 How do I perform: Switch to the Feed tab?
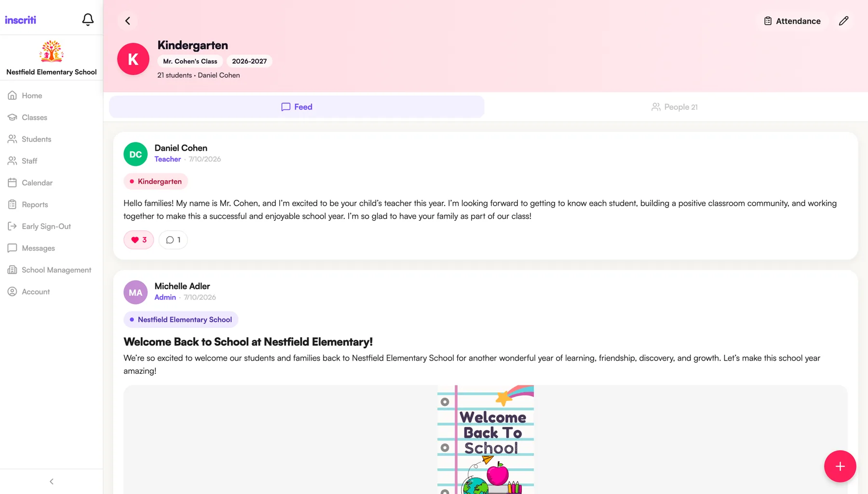click(x=297, y=107)
